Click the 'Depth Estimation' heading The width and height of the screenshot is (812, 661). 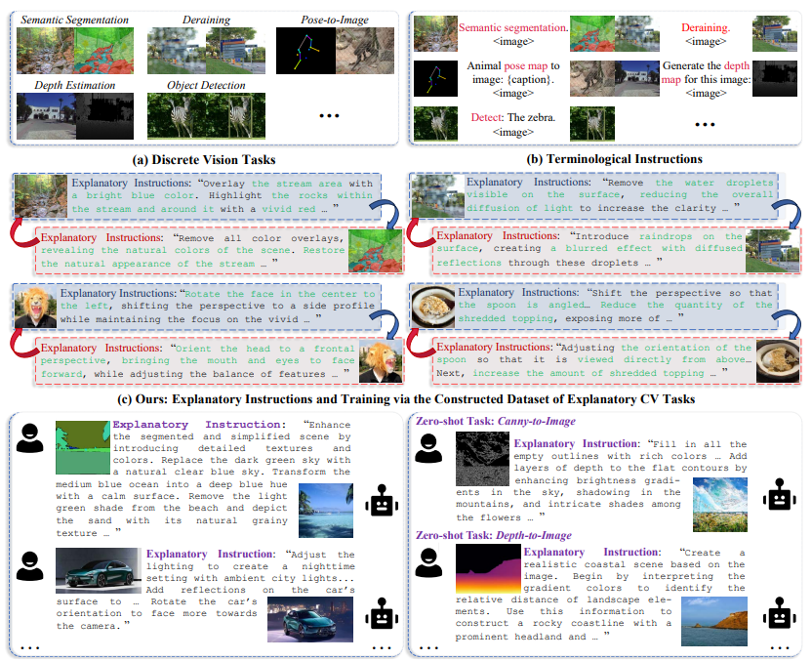(75, 86)
